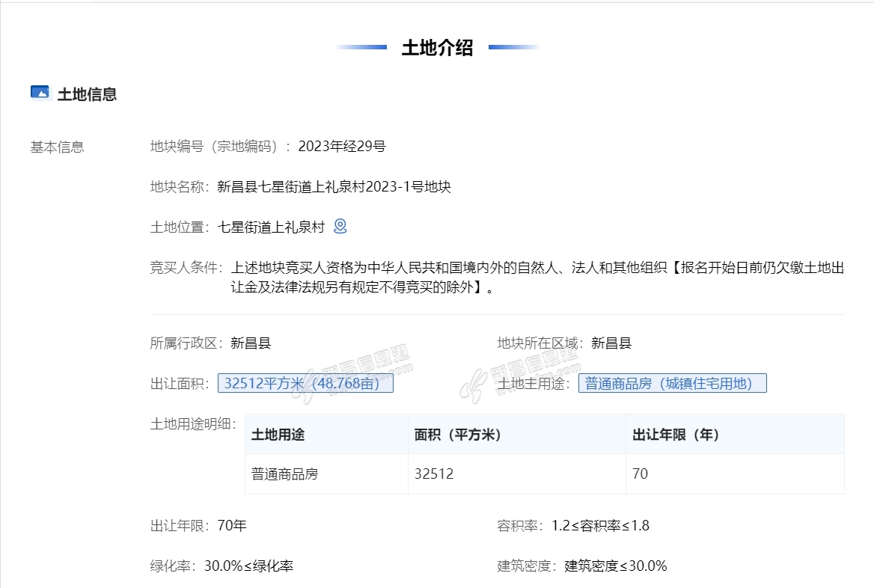
Task: Click the blue 土地信息 section icon
Action: tap(40, 92)
